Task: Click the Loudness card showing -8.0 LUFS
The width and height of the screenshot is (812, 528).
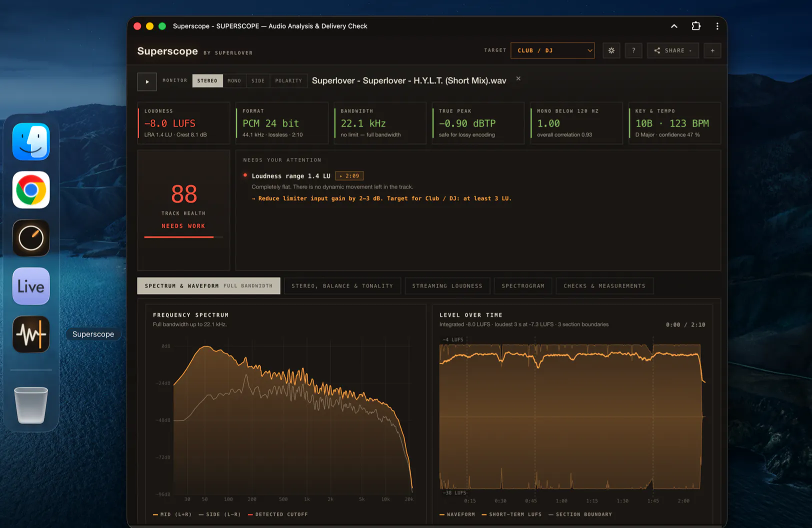Action: [183, 123]
